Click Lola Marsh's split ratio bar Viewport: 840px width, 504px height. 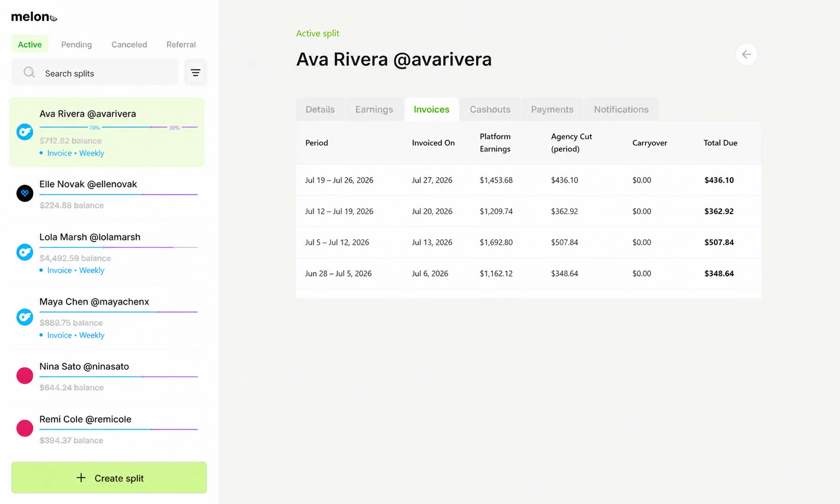(118, 247)
